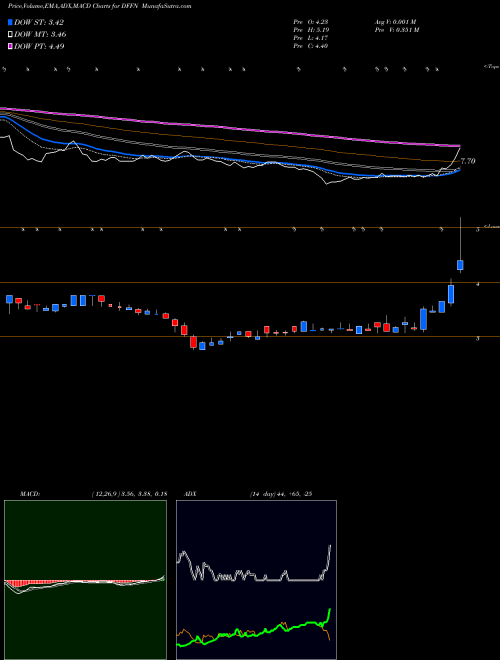Click the 'Pre L: 4.17' value
500x660 pixels.
coord(311,38)
